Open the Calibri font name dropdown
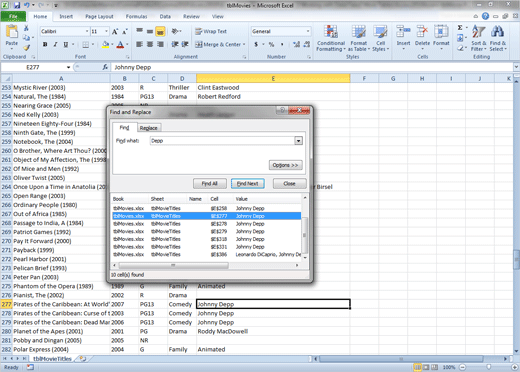The width and height of the screenshot is (520, 372). [x=87, y=31]
